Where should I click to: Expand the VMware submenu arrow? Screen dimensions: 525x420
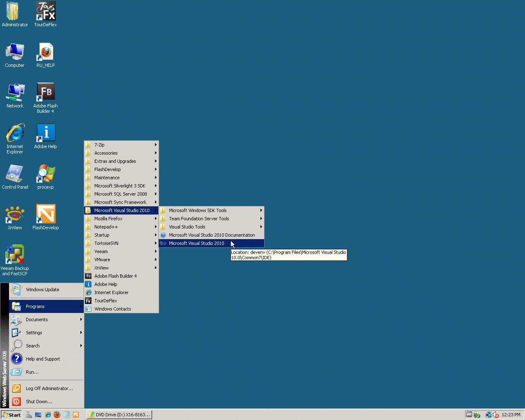pyautogui.click(x=156, y=260)
